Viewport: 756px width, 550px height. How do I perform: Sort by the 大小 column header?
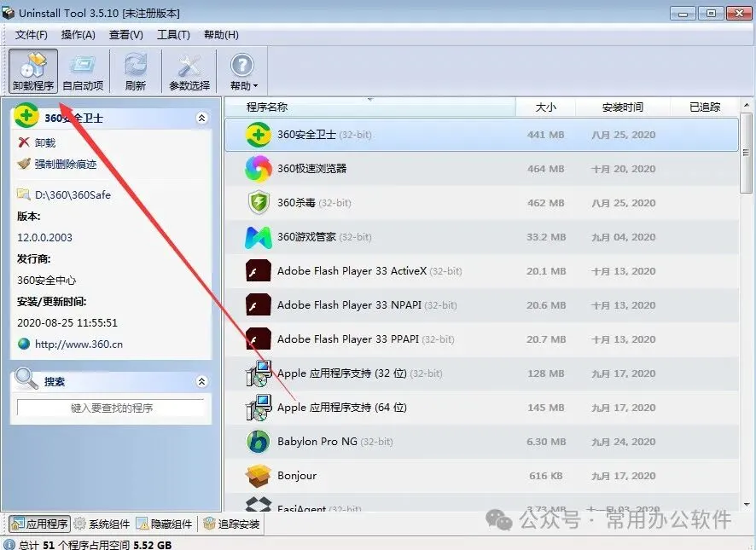coord(546,107)
